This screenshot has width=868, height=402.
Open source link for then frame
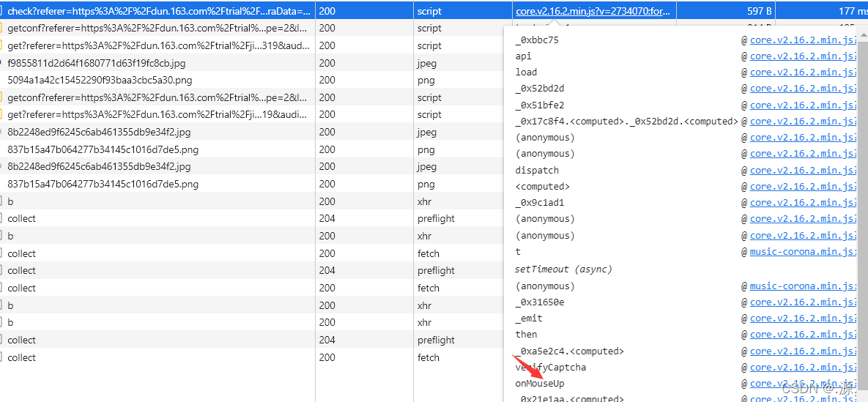[x=803, y=334]
